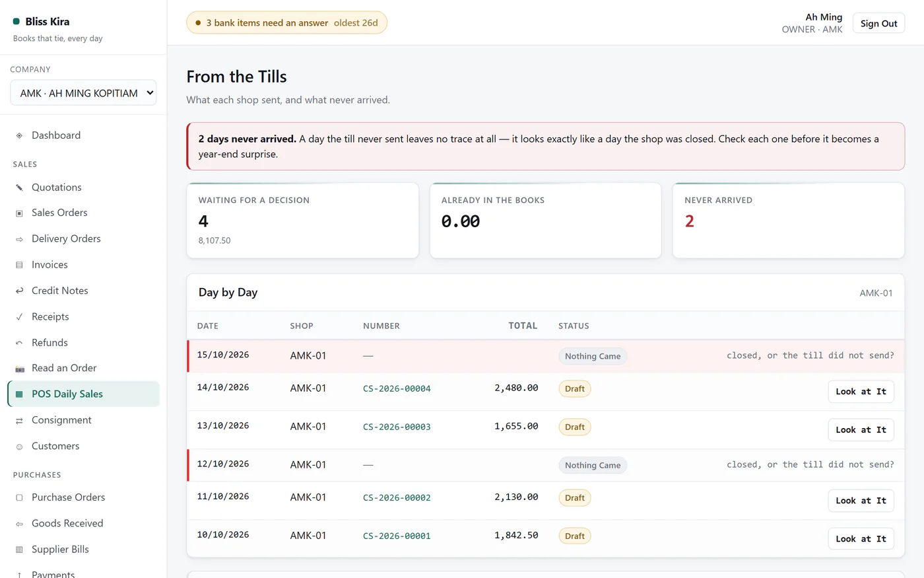Look at draft CS-2026-00001
The width and height of the screenshot is (924, 578).
(x=861, y=539)
